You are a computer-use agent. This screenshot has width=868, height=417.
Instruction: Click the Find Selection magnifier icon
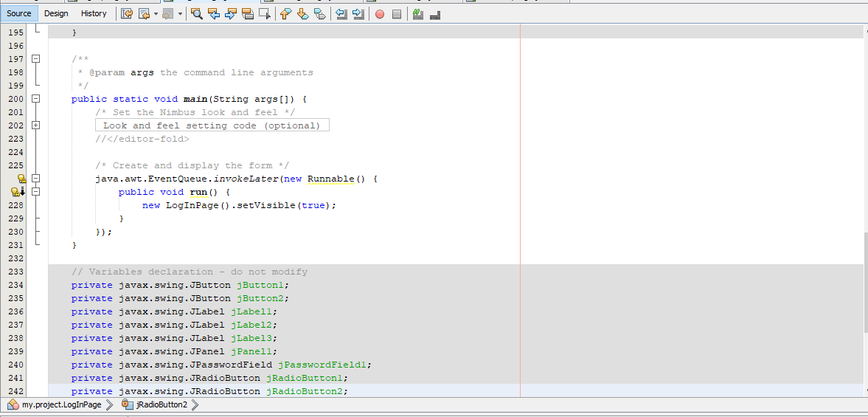pos(196,15)
